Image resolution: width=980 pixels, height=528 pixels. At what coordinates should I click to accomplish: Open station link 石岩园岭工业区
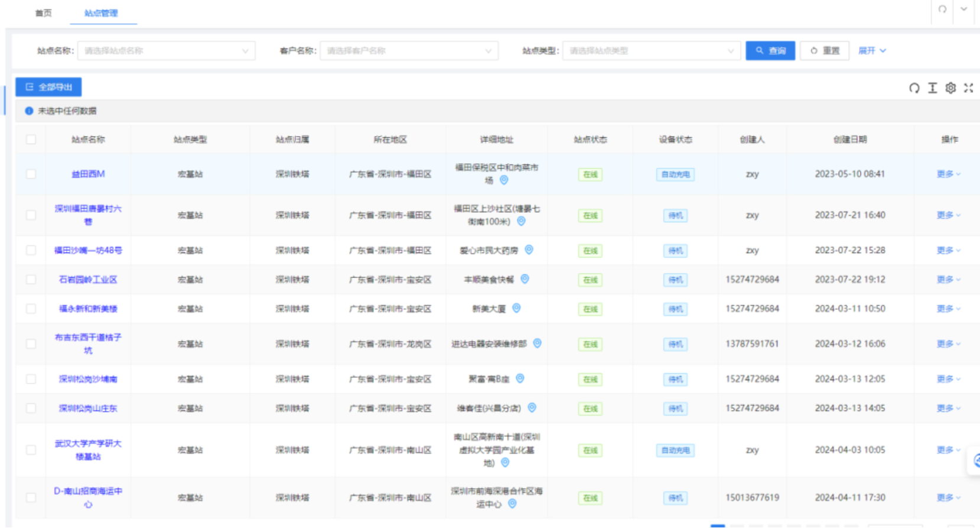88,279
